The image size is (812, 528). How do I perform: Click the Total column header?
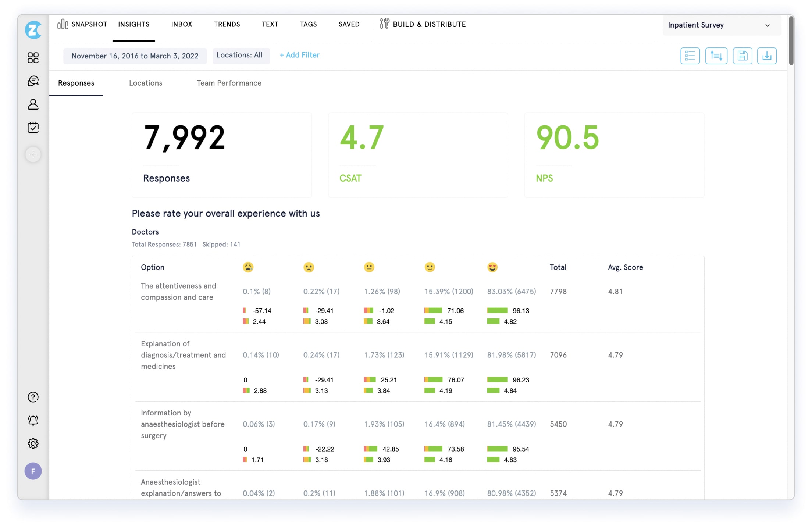tap(558, 268)
